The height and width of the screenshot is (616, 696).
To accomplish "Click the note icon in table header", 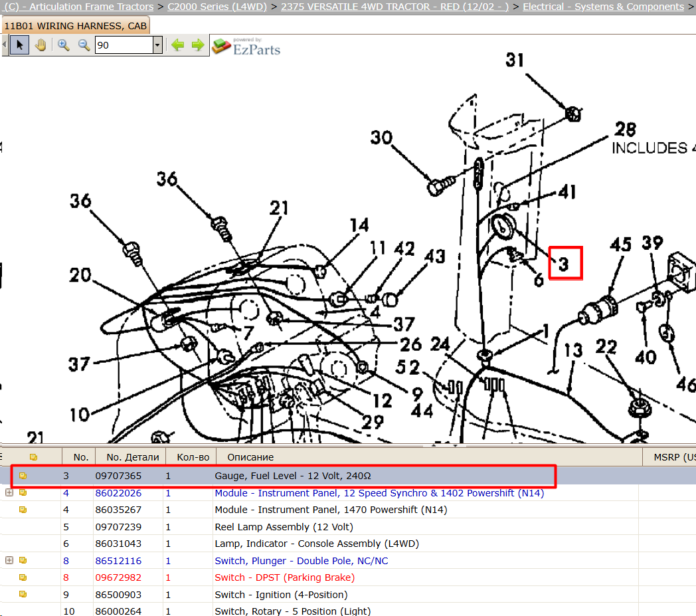I will 33,457.
